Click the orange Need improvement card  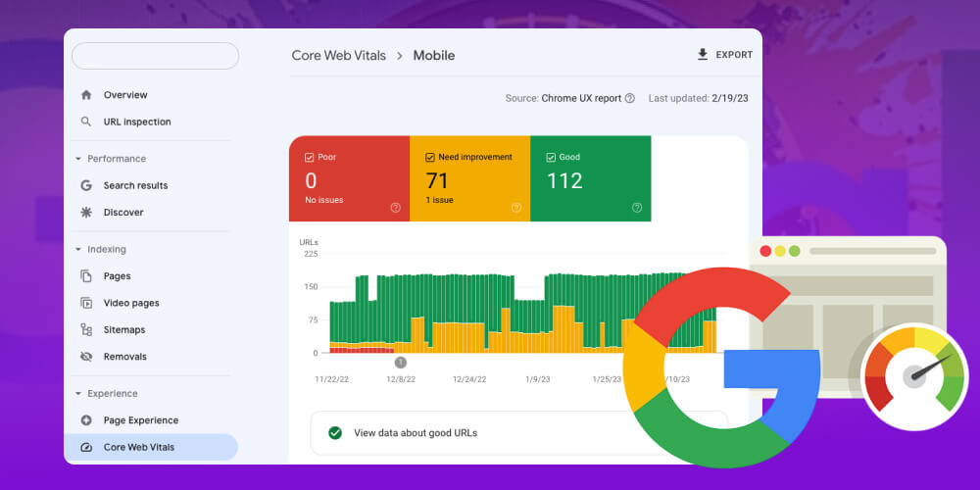coord(470,178)
